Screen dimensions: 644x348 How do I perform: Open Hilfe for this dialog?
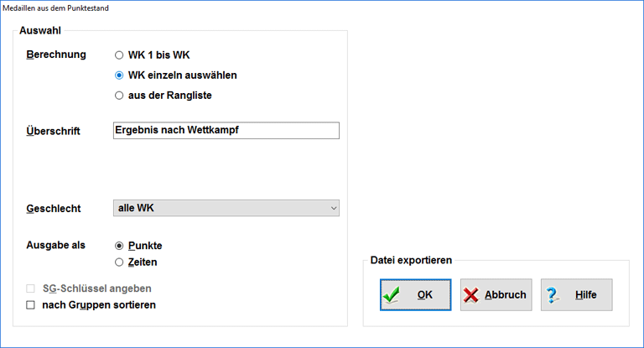tap(576, 295)
